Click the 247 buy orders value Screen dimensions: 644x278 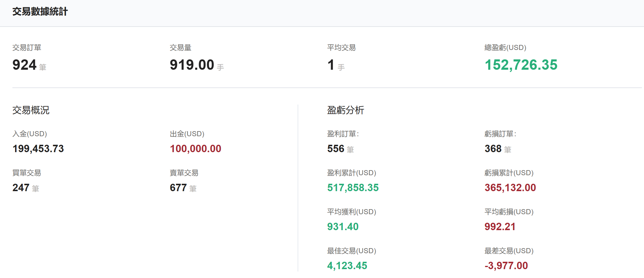[21, 188]
